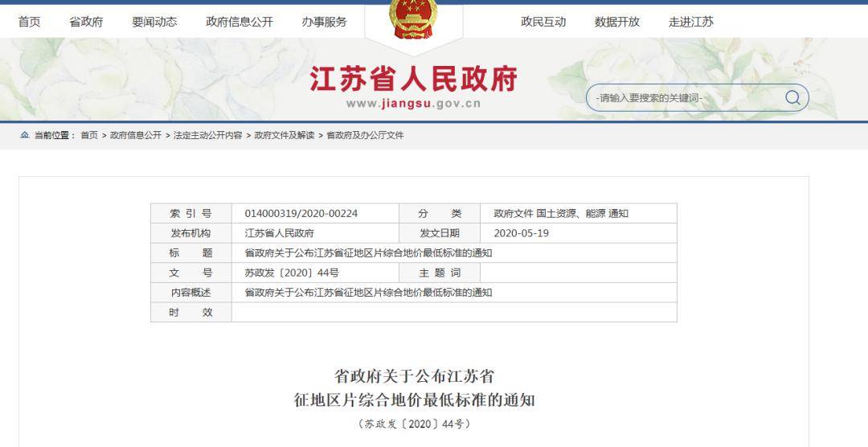Click the 文号 label cell

click(x=191, y=273)
